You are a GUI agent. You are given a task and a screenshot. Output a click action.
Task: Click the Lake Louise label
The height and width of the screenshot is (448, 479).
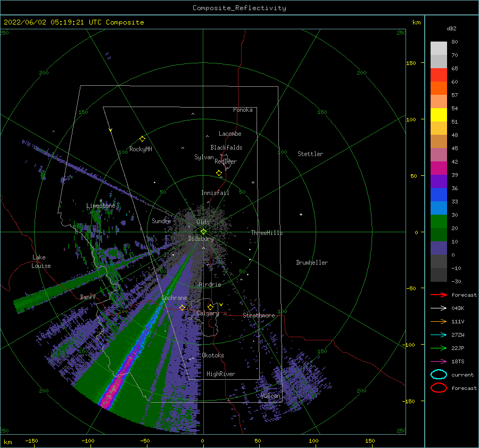(x=41, y=262)
